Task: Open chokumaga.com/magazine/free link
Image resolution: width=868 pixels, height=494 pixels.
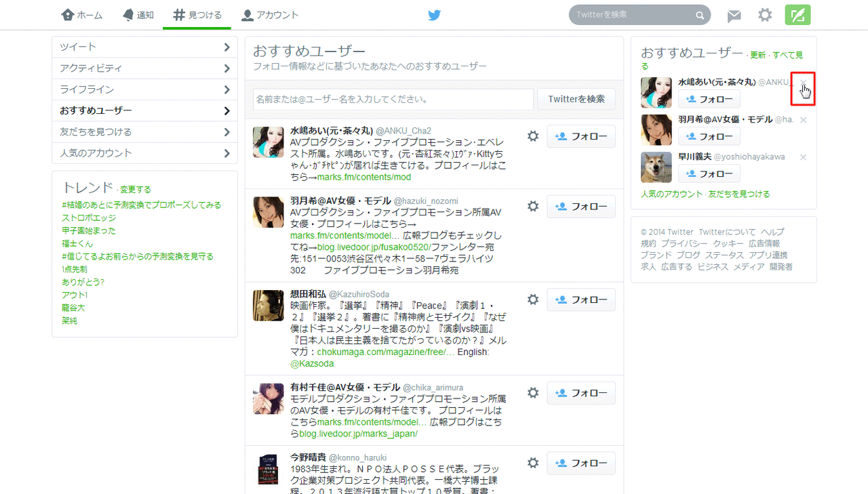Action: pos(386,352)
